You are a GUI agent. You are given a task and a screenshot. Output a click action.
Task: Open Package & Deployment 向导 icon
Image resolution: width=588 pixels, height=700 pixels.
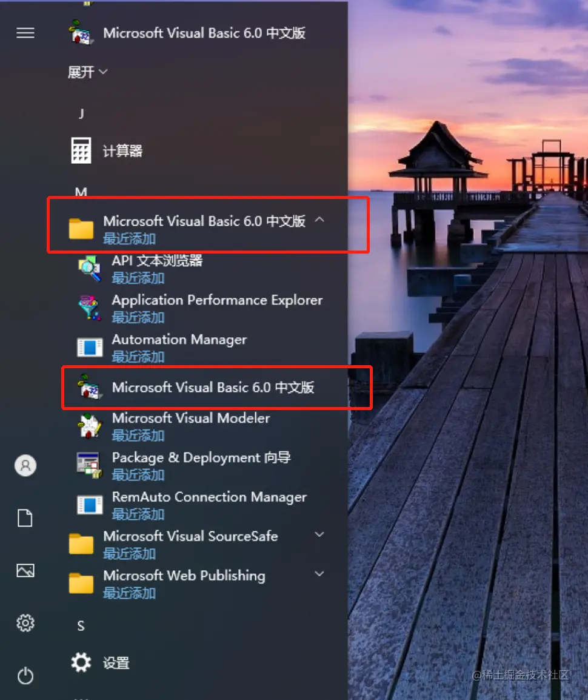click(x=90, y=465)
